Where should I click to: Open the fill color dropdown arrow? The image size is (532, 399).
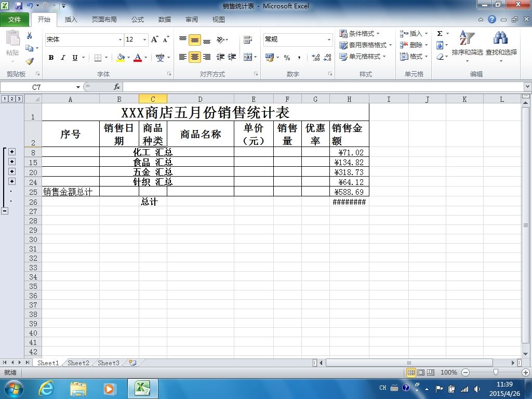[129, 57]
